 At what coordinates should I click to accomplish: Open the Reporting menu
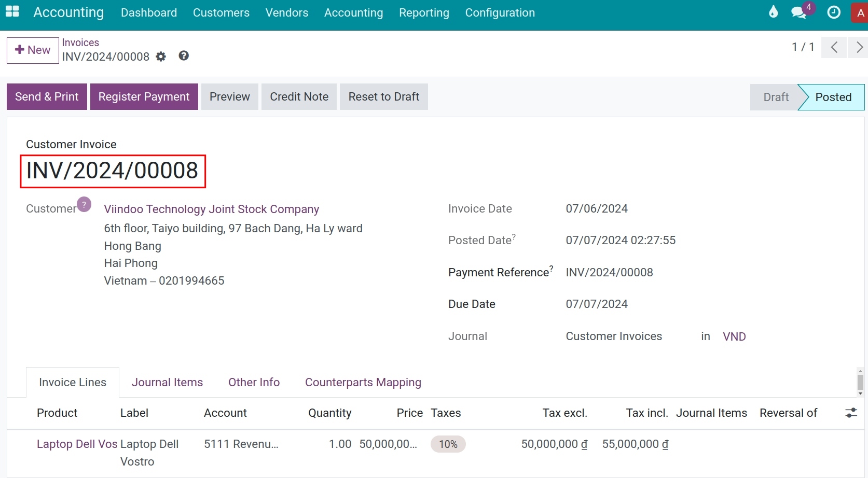424,12
